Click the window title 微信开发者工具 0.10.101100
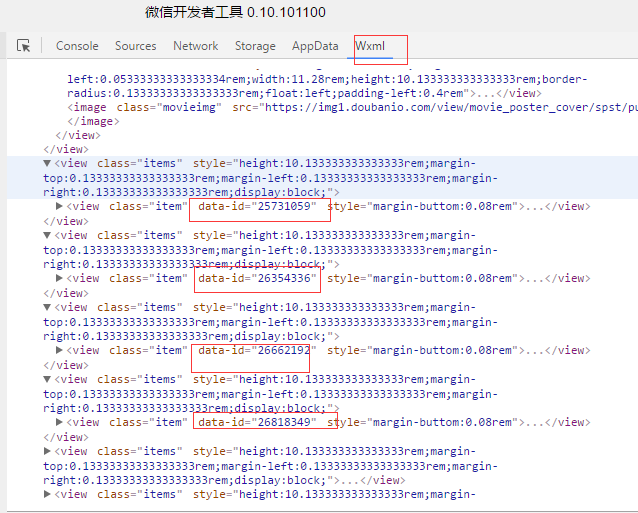This screenshot has width=638, height=513. pos(235,12)
